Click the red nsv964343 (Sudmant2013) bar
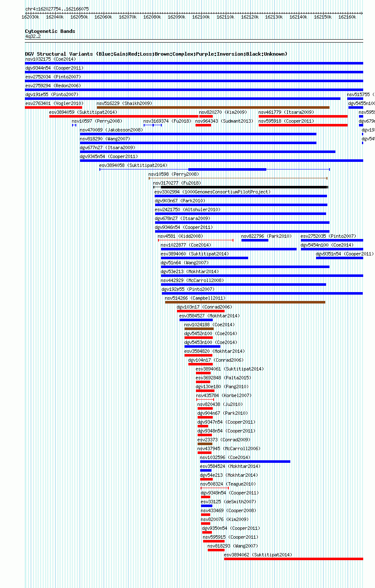Screen dimensions: 375x588 pos(203,125)
